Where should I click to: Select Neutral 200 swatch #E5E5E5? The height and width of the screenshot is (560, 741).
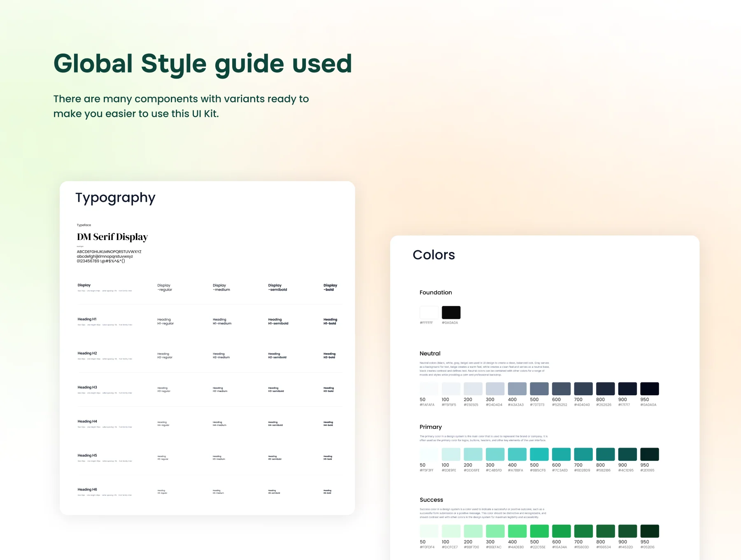(473, 389)
